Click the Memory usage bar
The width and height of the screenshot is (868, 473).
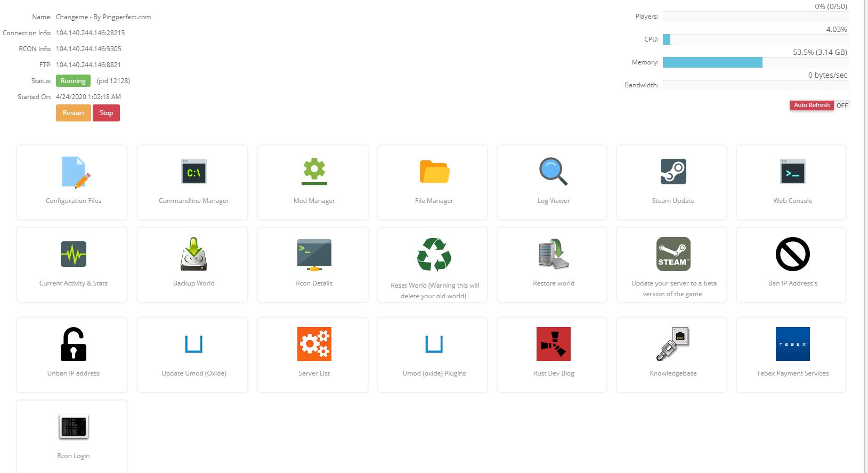click(755, 62)
